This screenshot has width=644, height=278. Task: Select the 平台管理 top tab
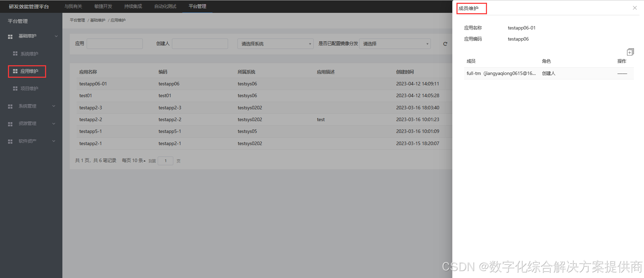198,6
